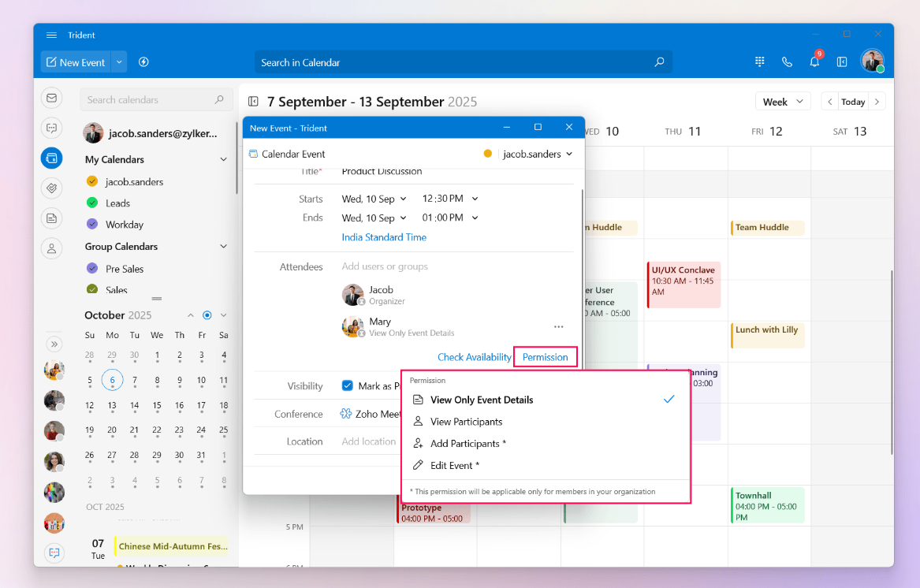Go to the previous week

point(829,102)
